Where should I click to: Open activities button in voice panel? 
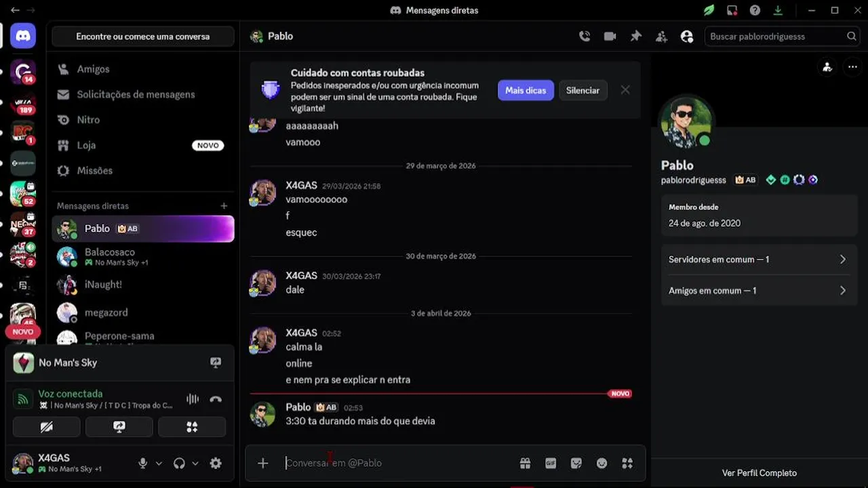pyautogui.click(x=192, y=427)
